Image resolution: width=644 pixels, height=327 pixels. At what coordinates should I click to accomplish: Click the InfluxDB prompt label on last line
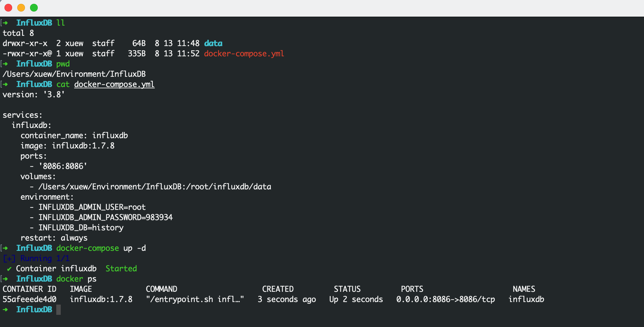(34, 309)
